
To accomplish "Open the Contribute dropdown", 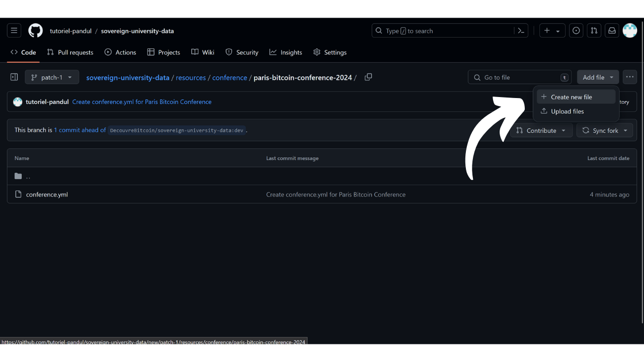I will (x=541, y=130).
